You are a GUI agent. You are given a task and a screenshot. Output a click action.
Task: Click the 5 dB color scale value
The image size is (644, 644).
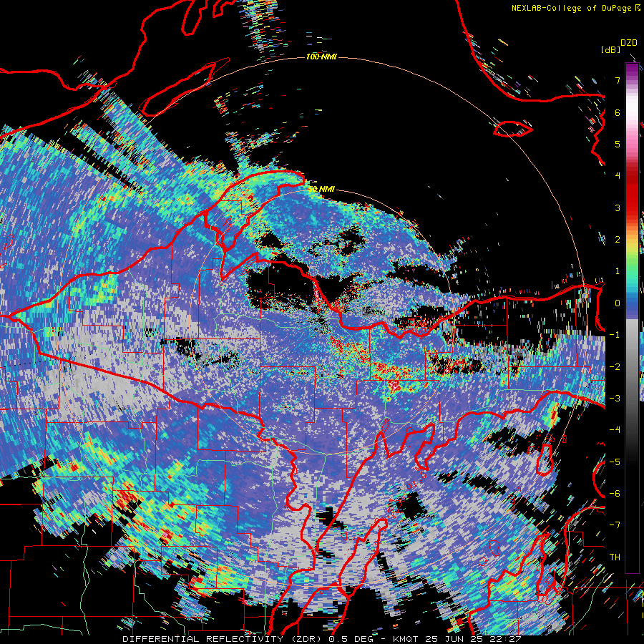pyautogui.click(x=618, y=144)
